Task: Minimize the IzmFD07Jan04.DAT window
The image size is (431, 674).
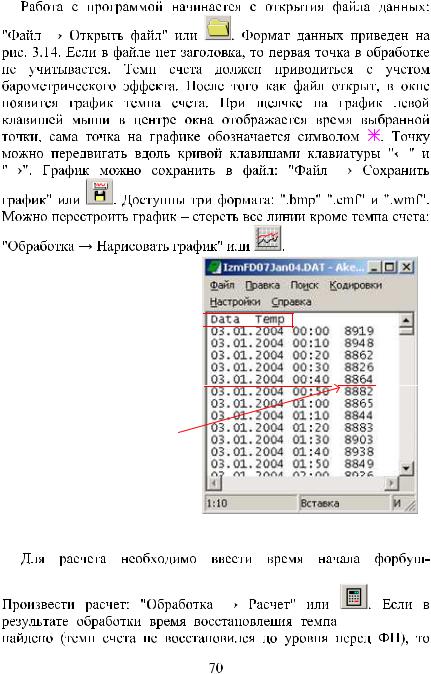Action: point(375,267)
